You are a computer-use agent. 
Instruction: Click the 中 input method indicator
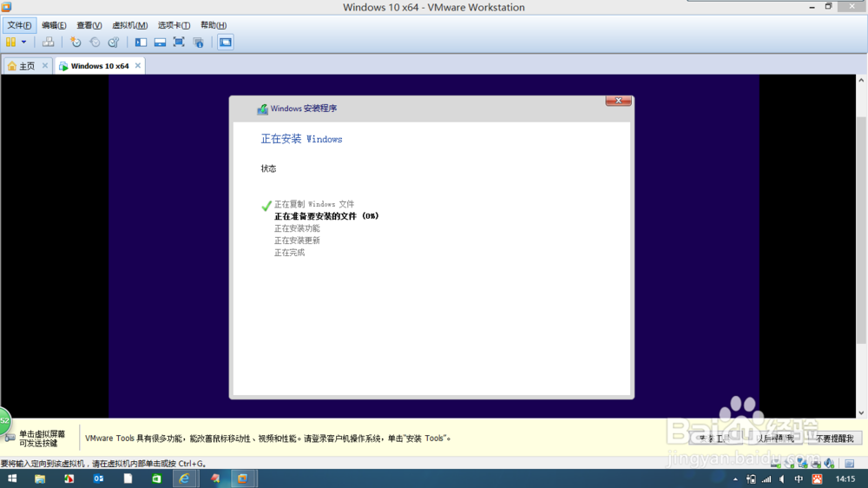799,479
